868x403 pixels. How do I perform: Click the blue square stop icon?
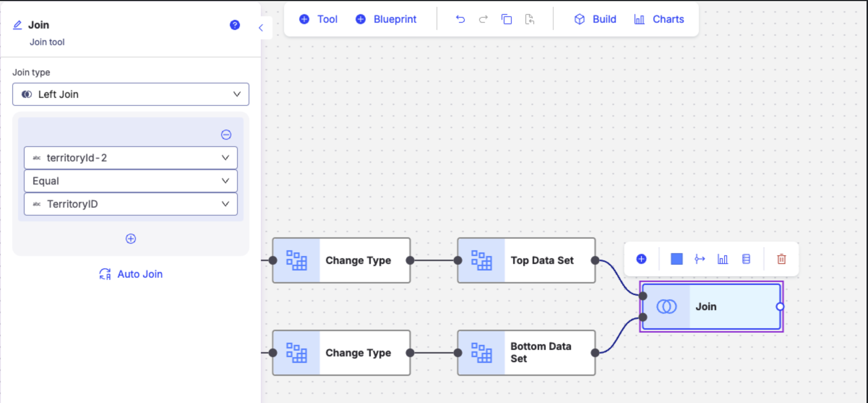676,259
